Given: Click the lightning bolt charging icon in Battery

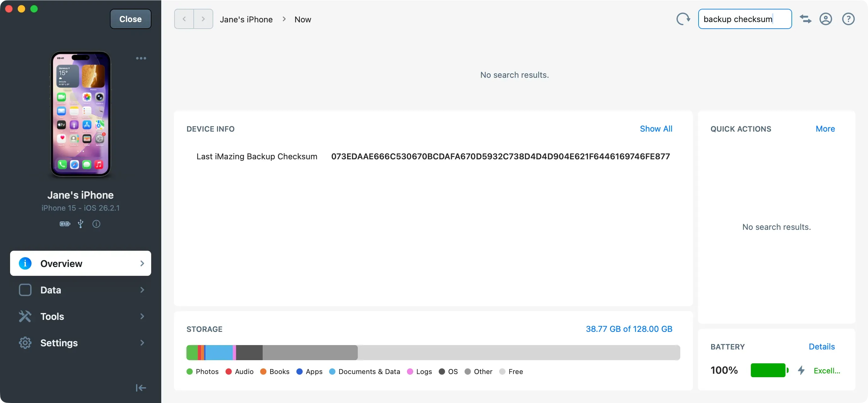Looking at the screenshot, I should (801, 371).
